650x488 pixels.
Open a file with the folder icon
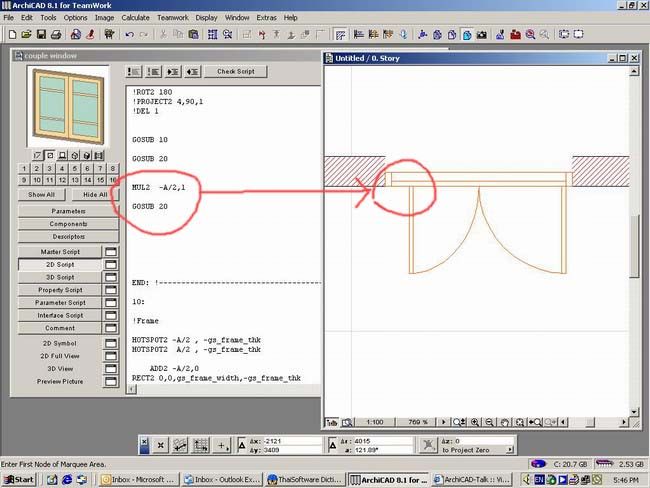[27, 34]
